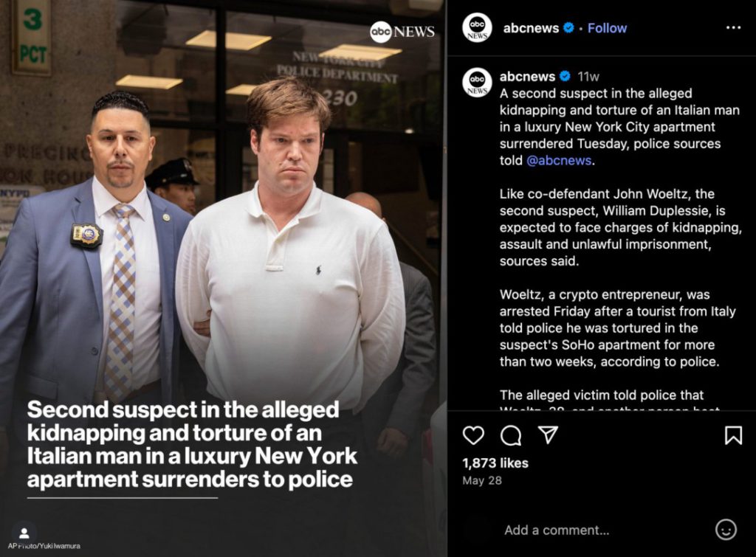Open the May 28 post date
The height and width of the screenshot is (557, 756).
tap(481, 480)
